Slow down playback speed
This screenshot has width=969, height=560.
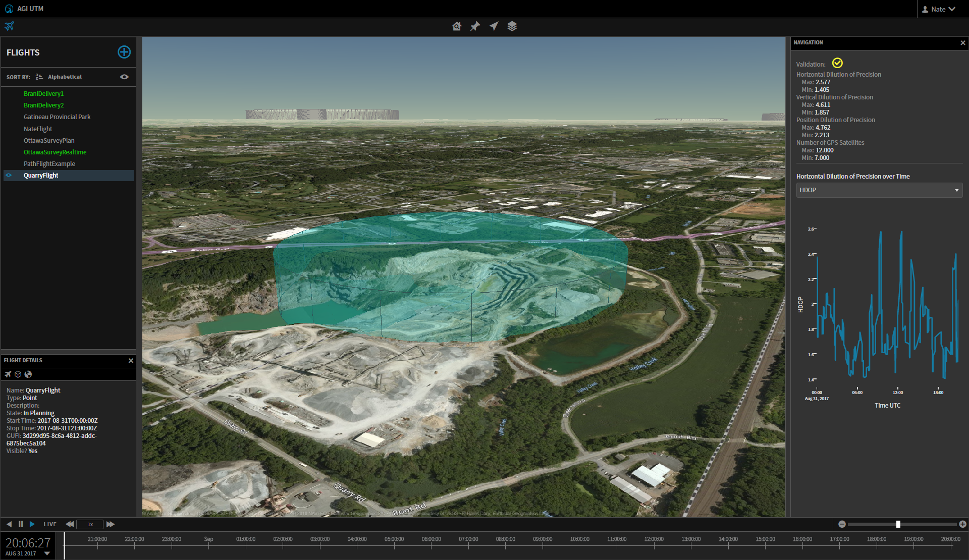point(70,524)
